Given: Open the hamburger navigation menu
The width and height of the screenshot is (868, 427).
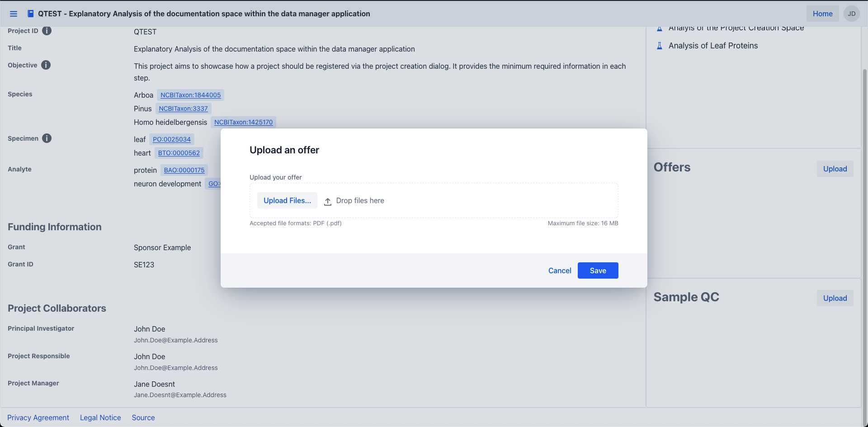Looking at the screenshot, I should [14, 14].
